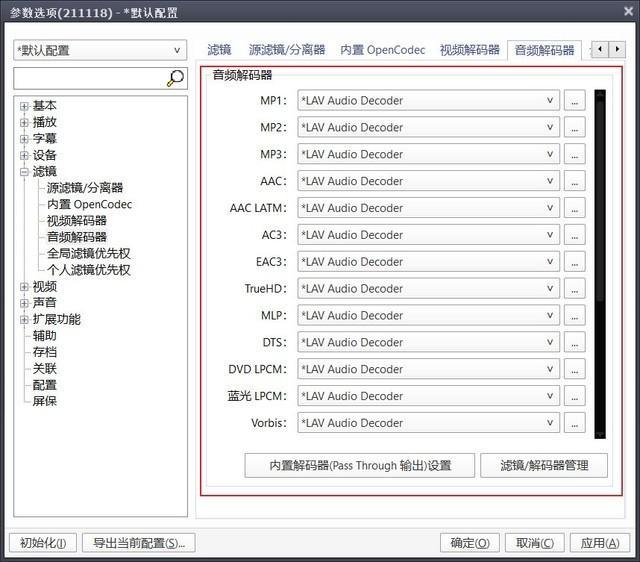Screen dimensions: 640x562
Task: Focus the settings search input field
Action: (90, 78)
